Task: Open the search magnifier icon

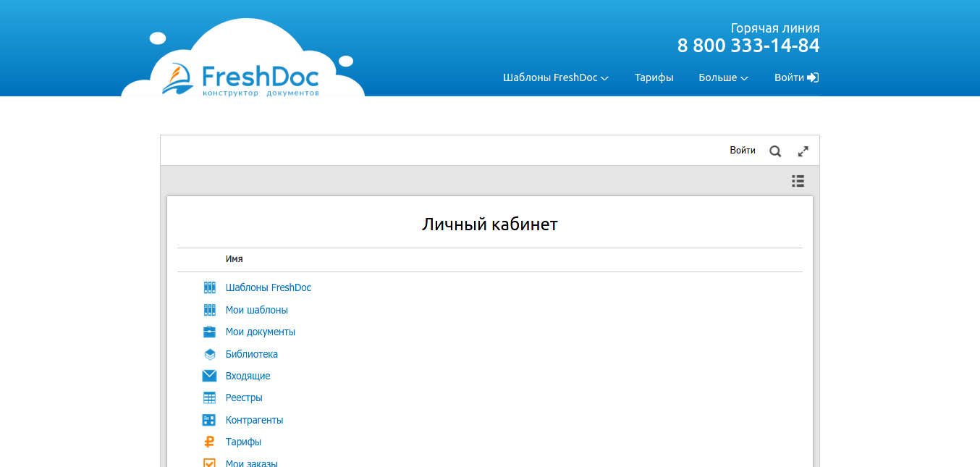Action: tap(775, 151)
